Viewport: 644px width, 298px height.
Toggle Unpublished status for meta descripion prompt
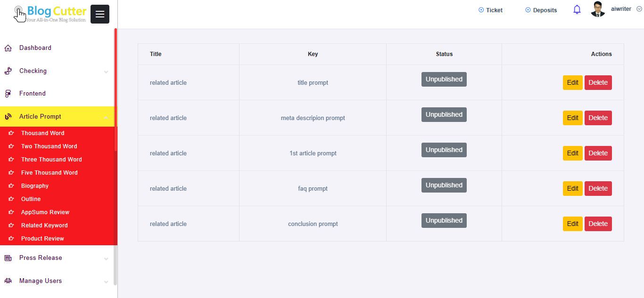(x=444, y=114)
